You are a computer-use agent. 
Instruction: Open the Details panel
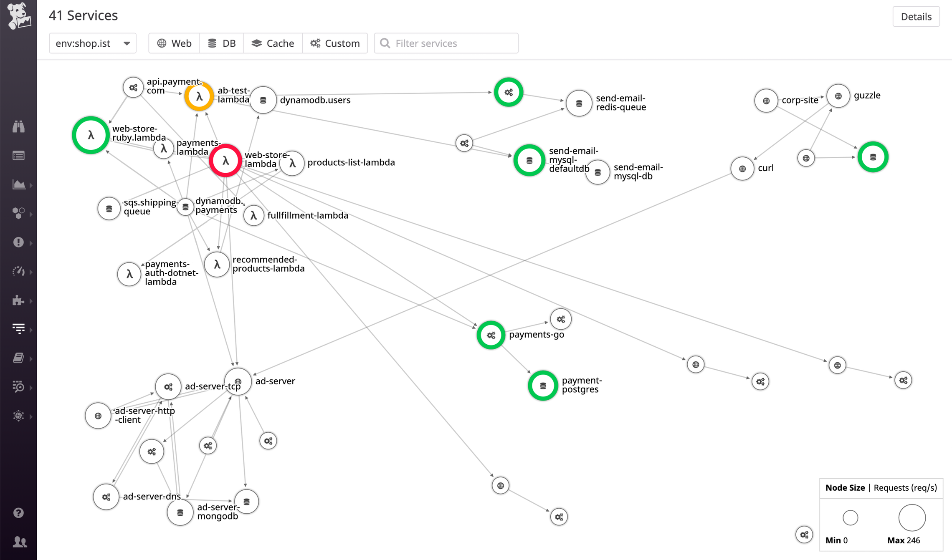(916, 17)
